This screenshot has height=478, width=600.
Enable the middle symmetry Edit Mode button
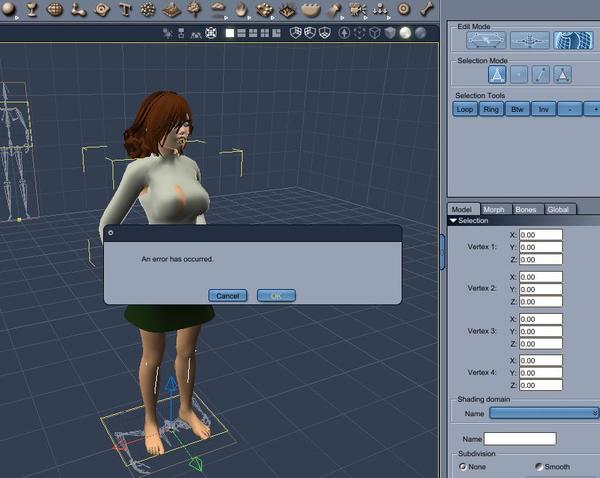click(x=530, y=40)
